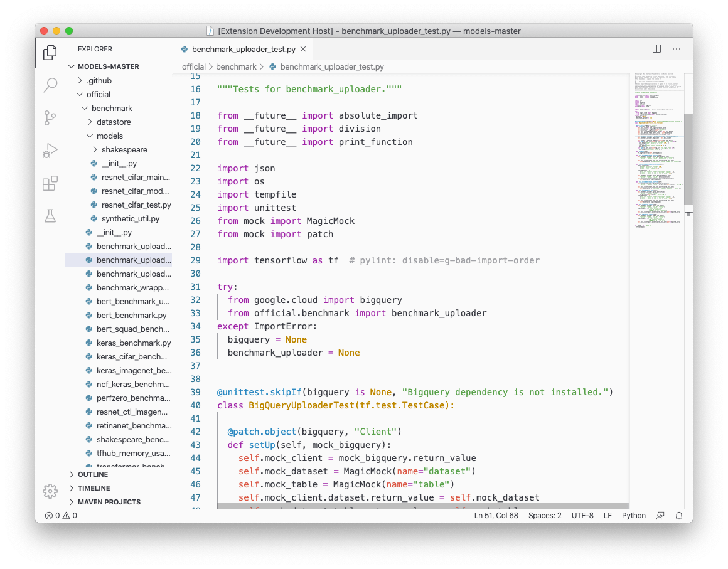The image size is (728, 569).
Task: Open keras_cifar_bench... file
Action: tap(119, 356)
